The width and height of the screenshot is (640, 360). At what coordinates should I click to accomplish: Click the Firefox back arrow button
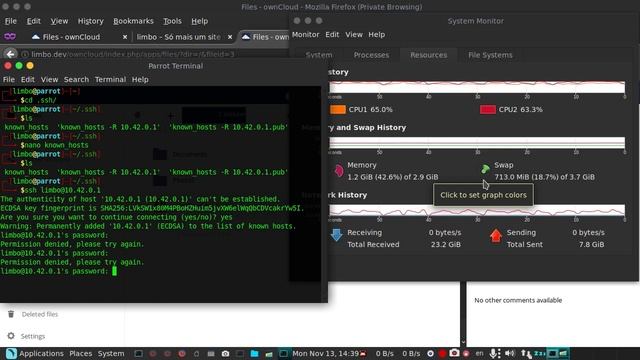click(11, 54)
